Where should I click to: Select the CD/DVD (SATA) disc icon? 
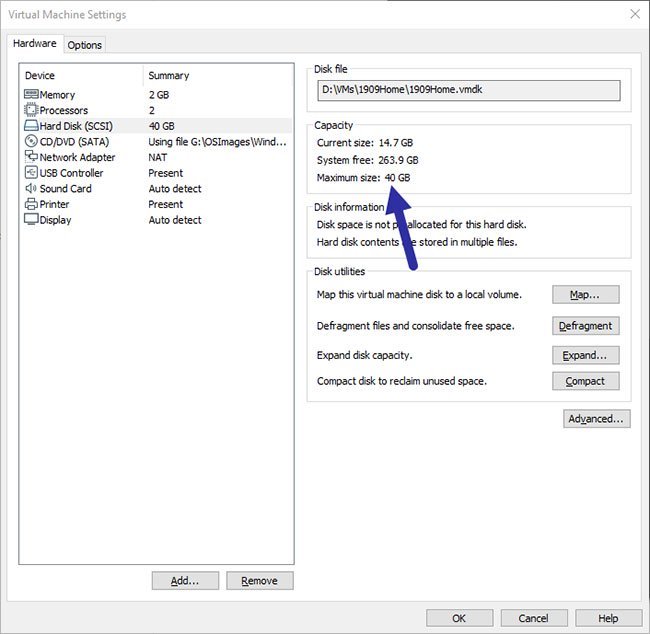pyautogui.click(x=30, y=142)
